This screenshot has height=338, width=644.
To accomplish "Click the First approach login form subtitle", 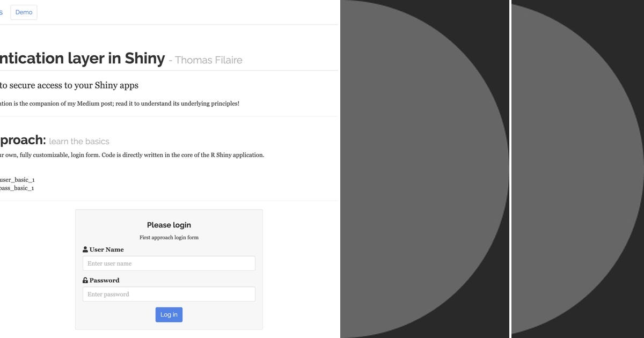I will click(169, 237).
